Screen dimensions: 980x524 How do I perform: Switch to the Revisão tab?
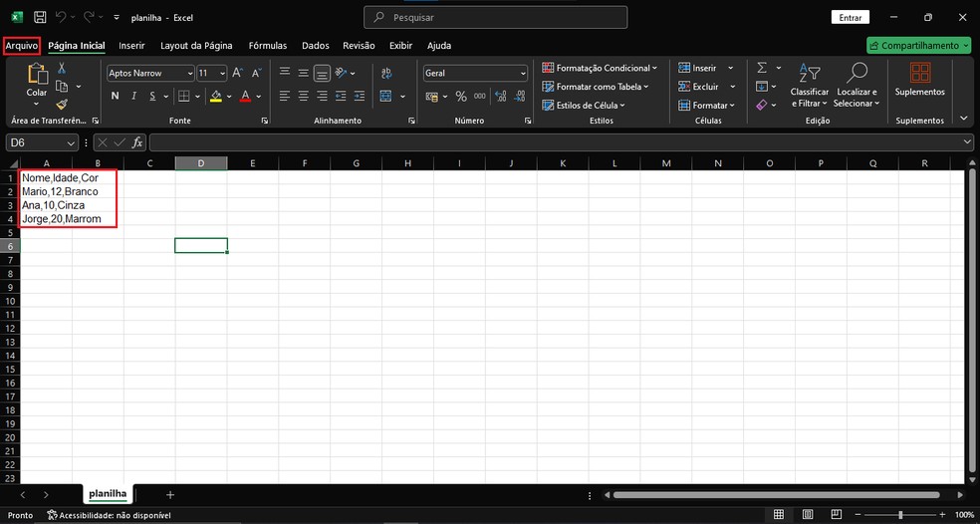(359, 46)
